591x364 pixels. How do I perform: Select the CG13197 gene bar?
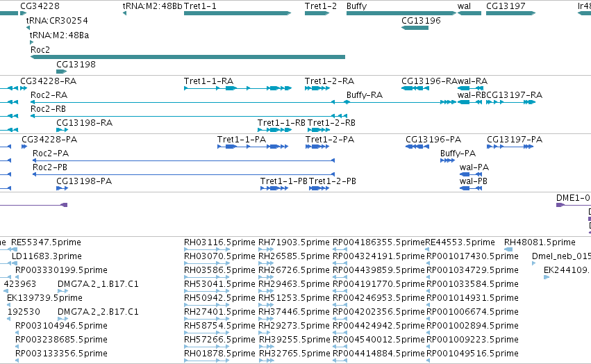(510, 13)
